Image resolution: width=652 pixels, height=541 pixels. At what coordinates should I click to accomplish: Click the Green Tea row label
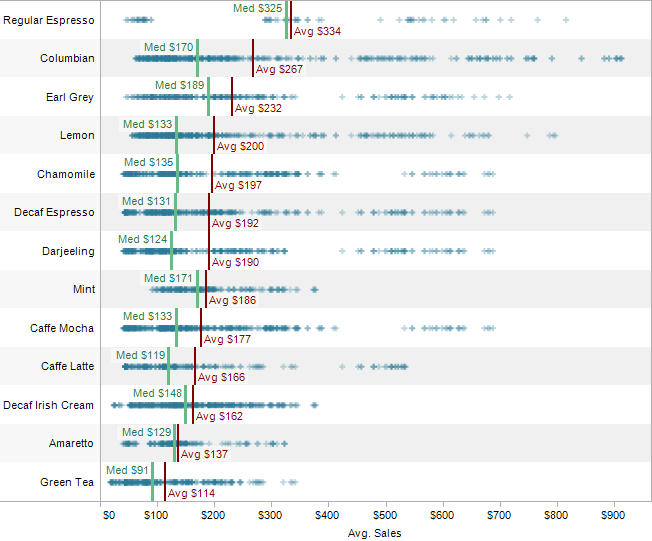67,482
